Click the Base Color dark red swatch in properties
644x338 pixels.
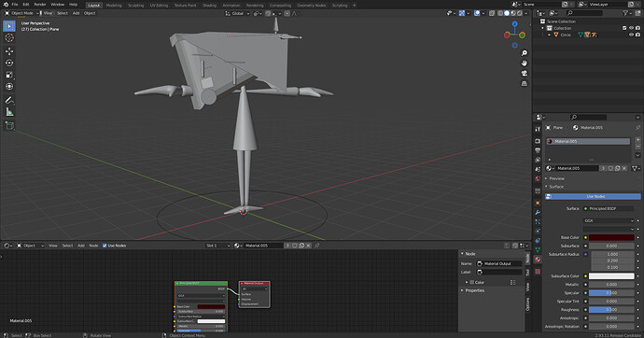pos(611,237)
